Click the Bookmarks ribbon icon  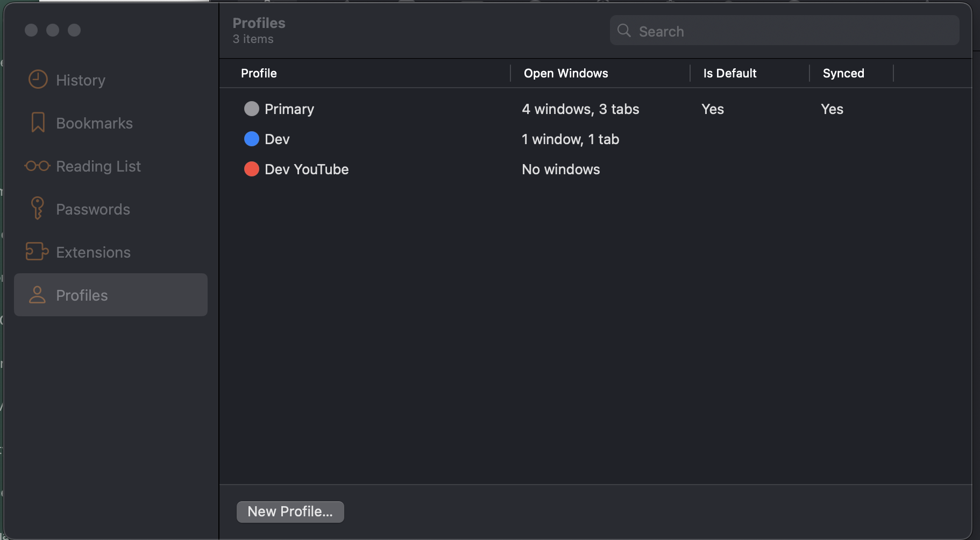[38, 123]
